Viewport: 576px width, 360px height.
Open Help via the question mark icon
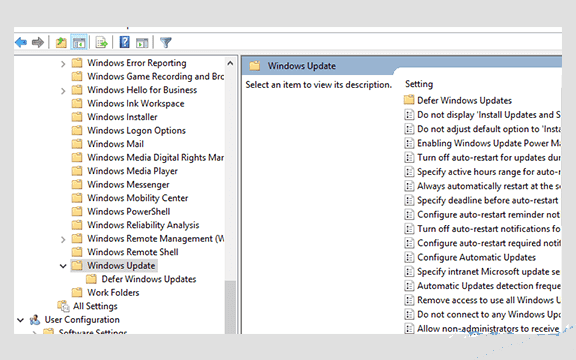pos(125,42)
